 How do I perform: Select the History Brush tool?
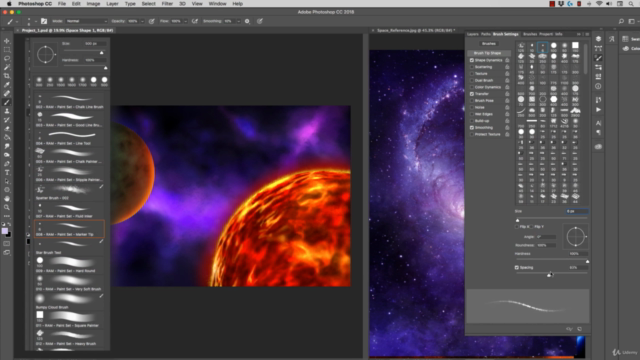pyautogui.click(x=7, y=120)
